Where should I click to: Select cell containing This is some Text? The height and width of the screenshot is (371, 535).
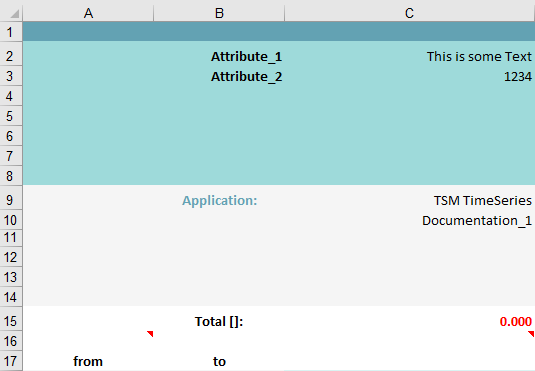click(409, 56)
